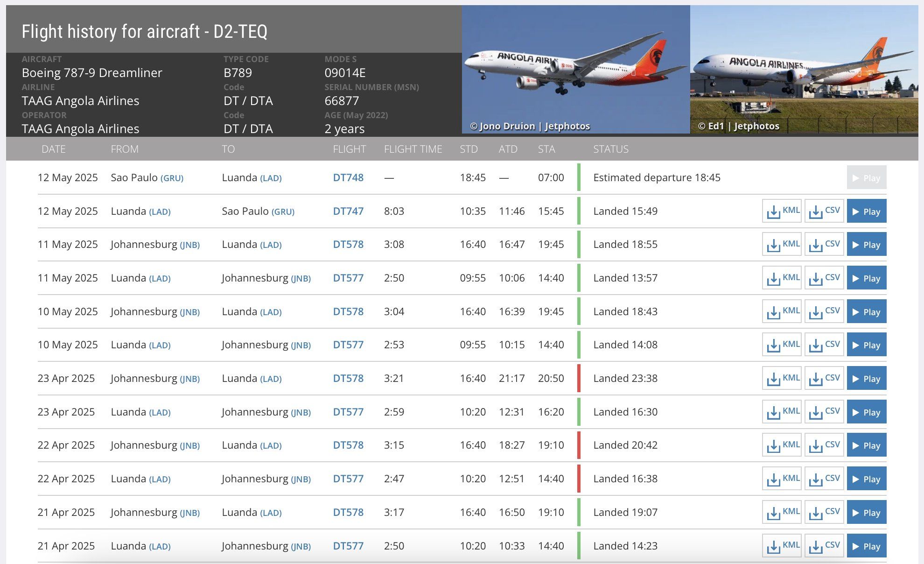Screen dimensions: 924x564
Task: Download KML for 10 May DT578 flight
Action: pos(782,312)
